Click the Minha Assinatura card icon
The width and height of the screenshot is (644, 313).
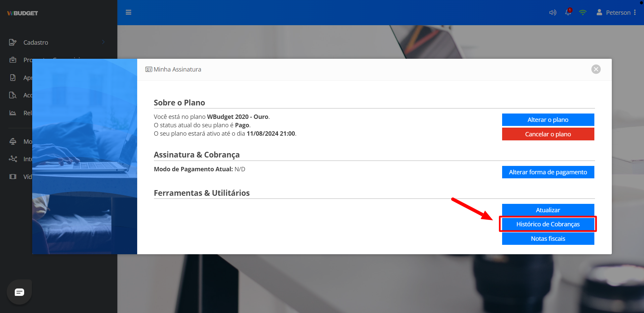149,70
